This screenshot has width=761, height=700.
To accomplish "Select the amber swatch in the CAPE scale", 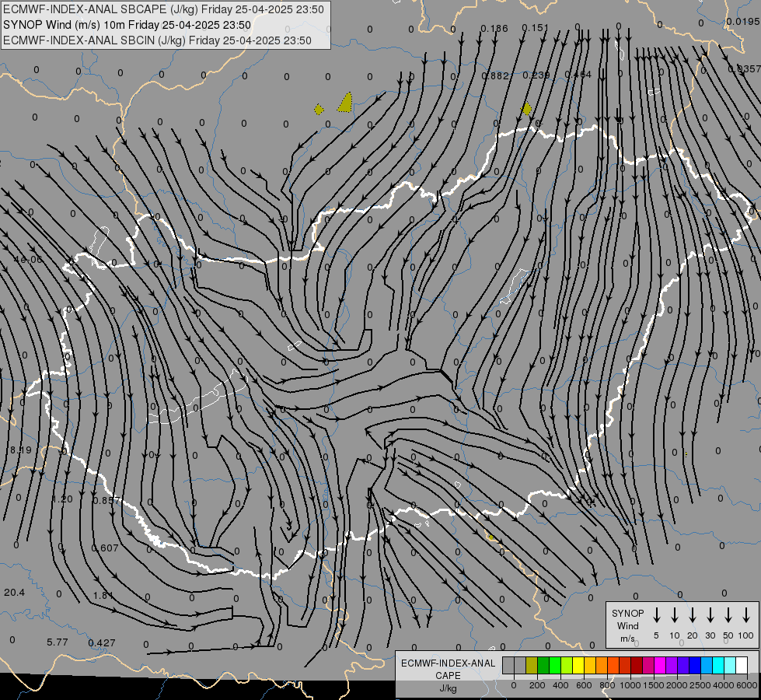I will (590, 665).
